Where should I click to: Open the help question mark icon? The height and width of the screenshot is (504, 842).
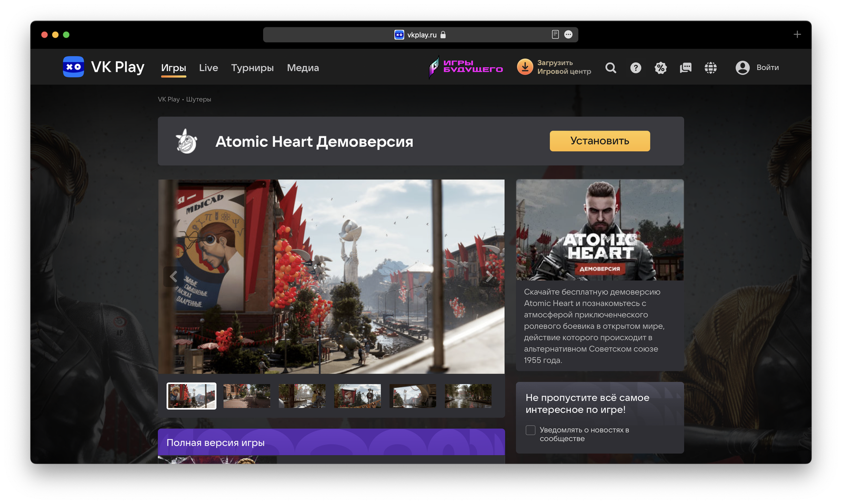pos(636,67)
